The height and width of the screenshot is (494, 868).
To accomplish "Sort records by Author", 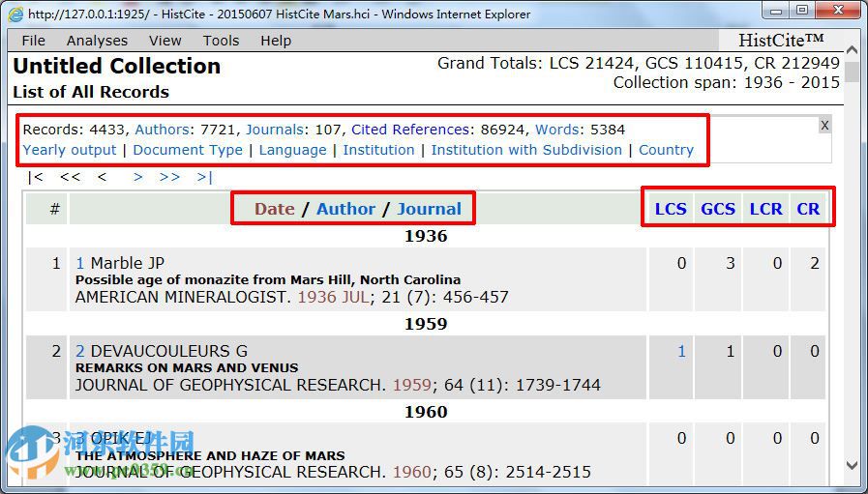I will point(346,209).
